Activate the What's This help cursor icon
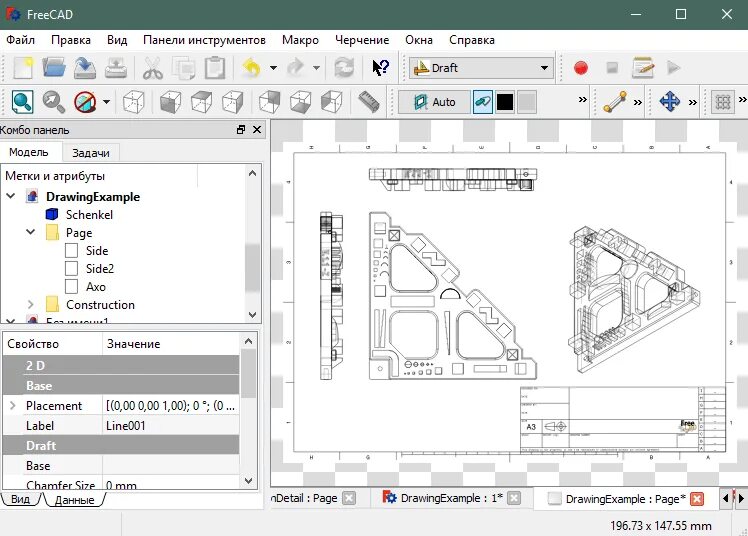 tap(381, 68)
